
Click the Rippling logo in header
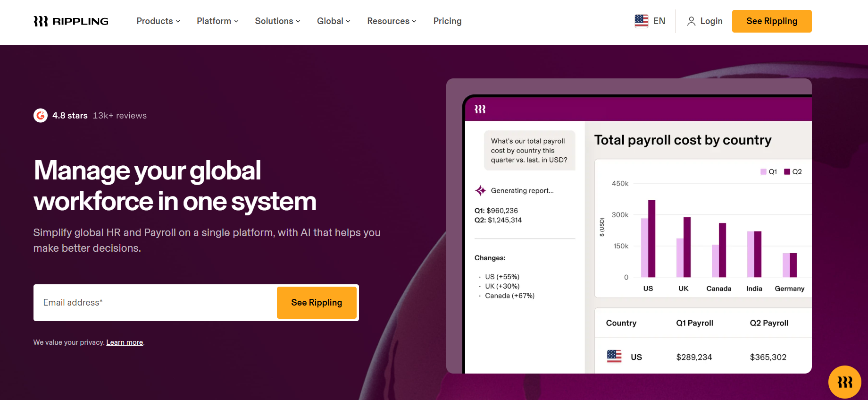click(x=71, y=21)
